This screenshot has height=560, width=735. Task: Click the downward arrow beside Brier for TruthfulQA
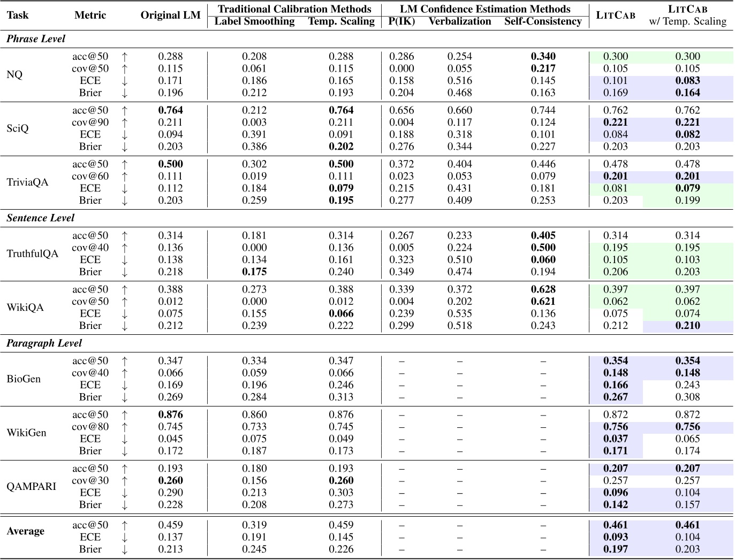pyautogui.click(x=124, y=272)
